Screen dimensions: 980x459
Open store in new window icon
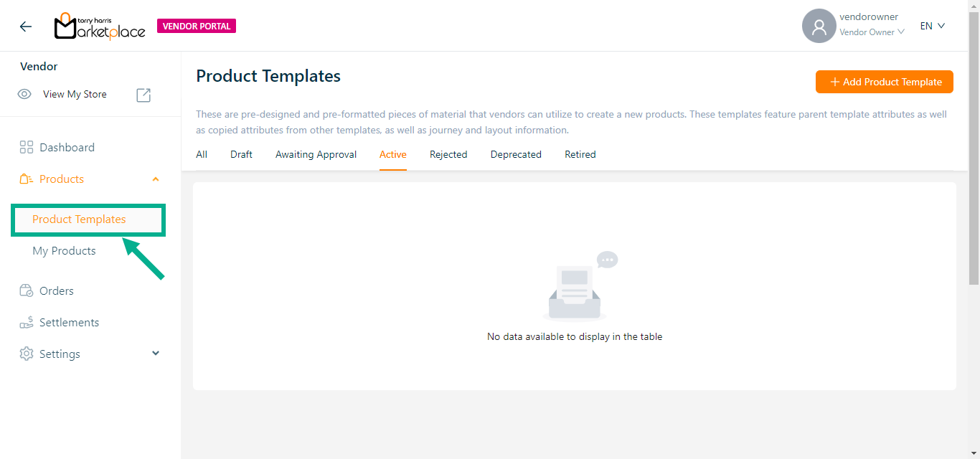(x=143, y=95)
